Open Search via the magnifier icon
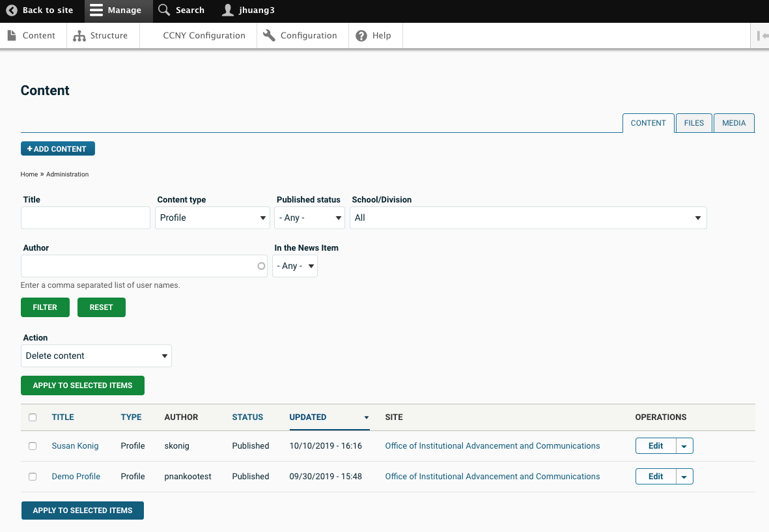 tap(165, 10)
